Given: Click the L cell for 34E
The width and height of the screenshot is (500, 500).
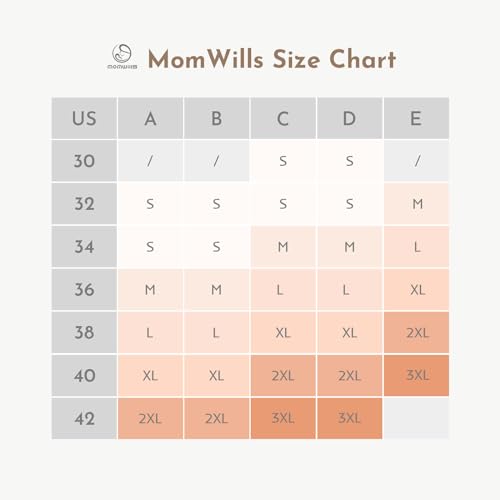Looking at the screenshot, I should coord(416,247).
